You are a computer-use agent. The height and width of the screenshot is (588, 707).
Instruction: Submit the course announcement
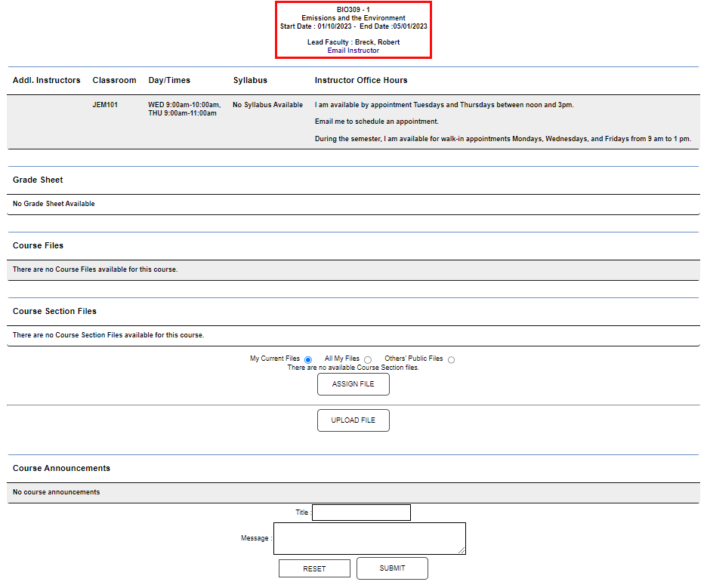392,568
